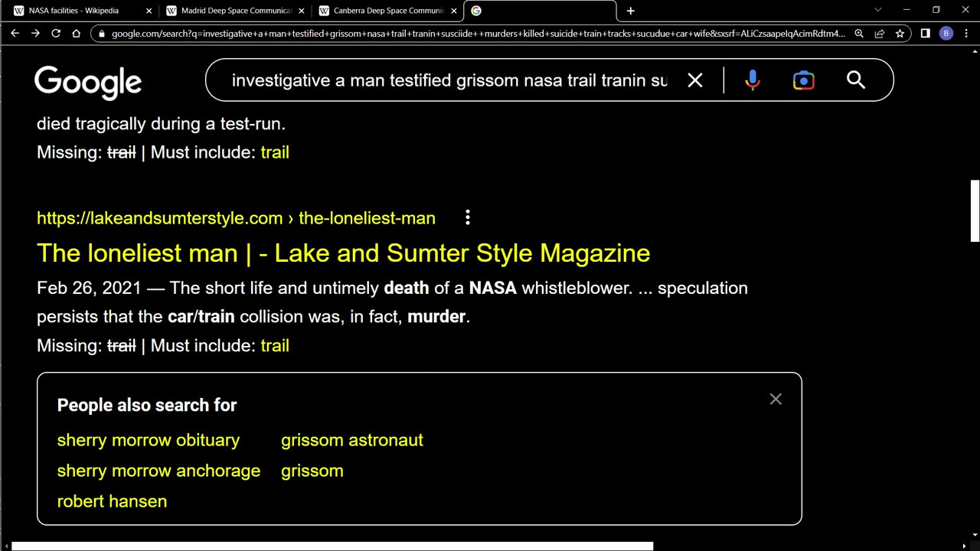
Task: Open Chrome three-dot menu
Action: coord(966,34)
